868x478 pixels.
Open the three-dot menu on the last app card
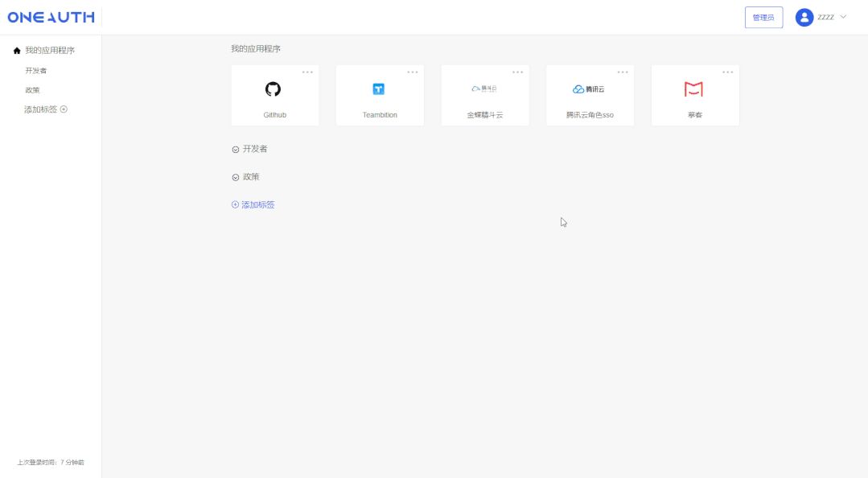click(x=728, y=72)
